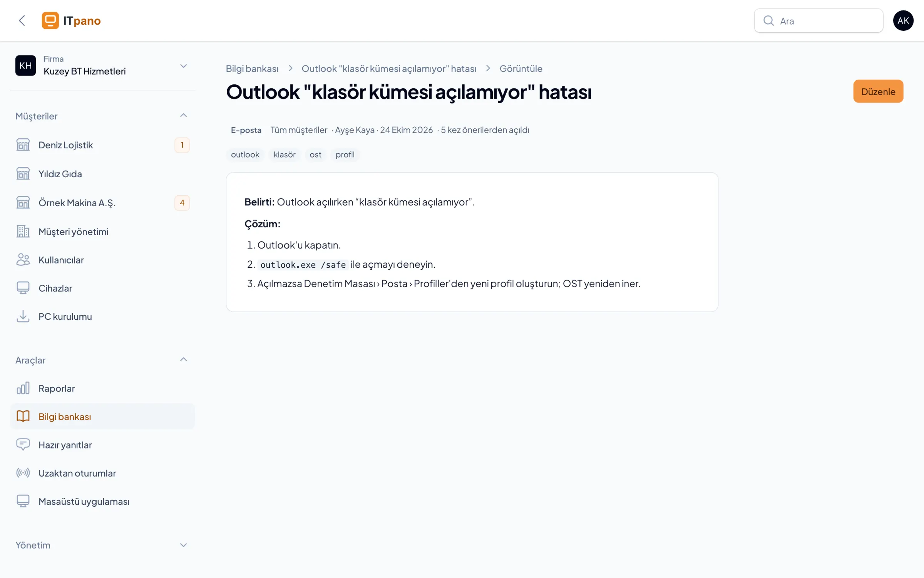Click the Deniz Lojistik store icon
The height and width of the screenshot is (578, 924).
coord(23,145)
